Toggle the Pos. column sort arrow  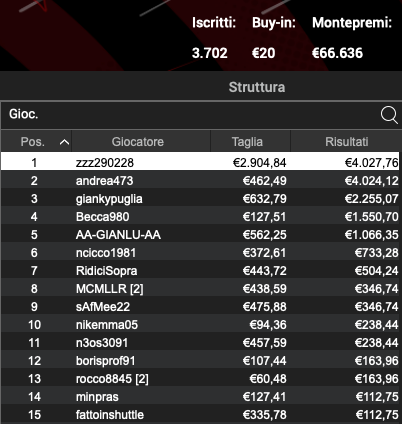click(64, 142)
